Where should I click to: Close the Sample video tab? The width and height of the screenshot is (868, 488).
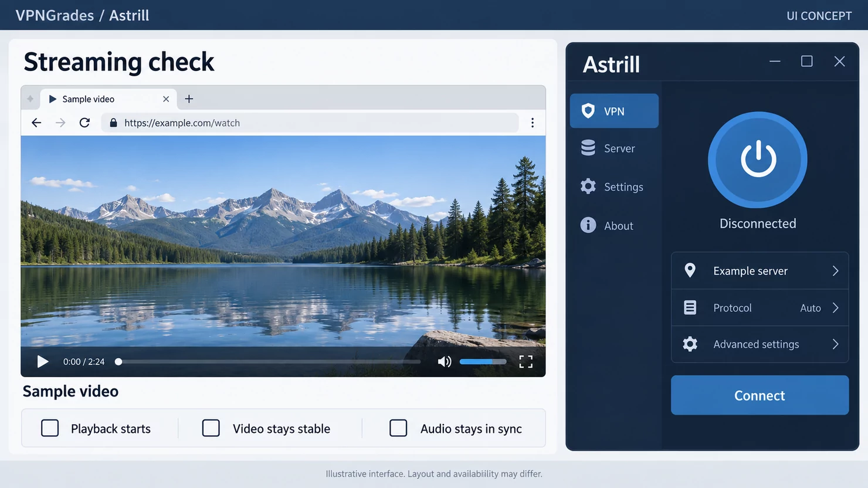click(166, 99)
